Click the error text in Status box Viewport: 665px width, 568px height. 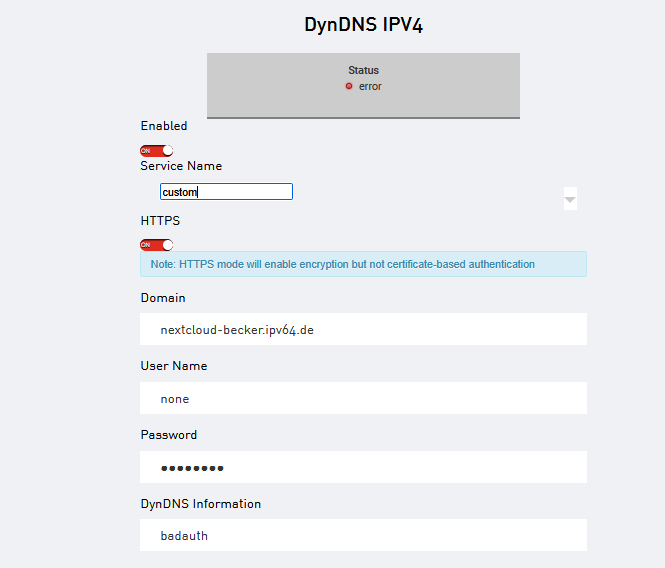pos(370,87)
